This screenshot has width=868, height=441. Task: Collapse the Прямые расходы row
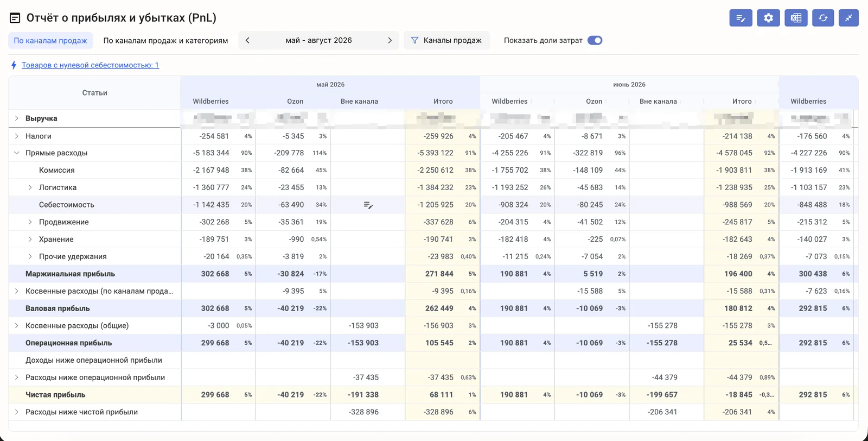pos(16,153)
